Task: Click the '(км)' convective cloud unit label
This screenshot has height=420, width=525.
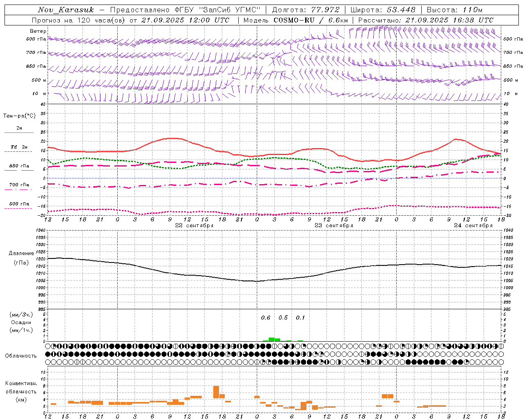Action: point(21,399)
